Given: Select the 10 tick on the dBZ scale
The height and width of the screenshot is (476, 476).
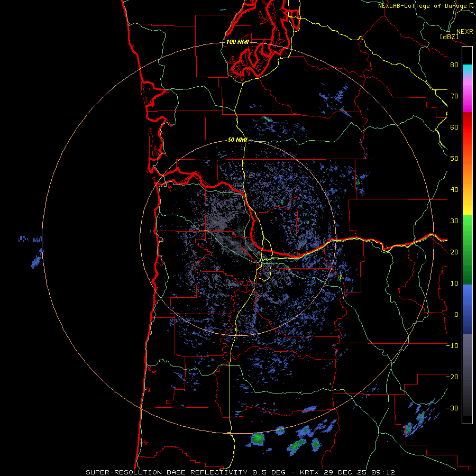Looking at the screenshot, I should 454,283.
